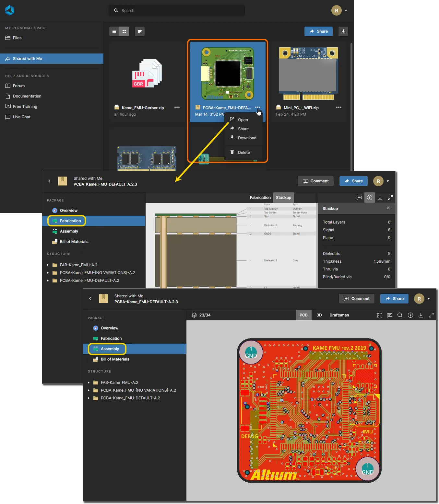Go back using chevron in Fabrication viewer window
439x504 pixels.
[x=49, y=181]
